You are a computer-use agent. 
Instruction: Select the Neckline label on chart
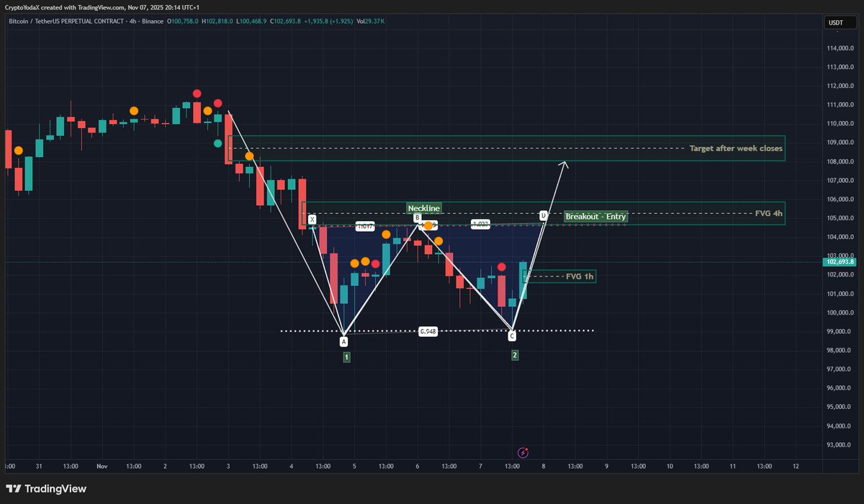[x=423, y=208]
